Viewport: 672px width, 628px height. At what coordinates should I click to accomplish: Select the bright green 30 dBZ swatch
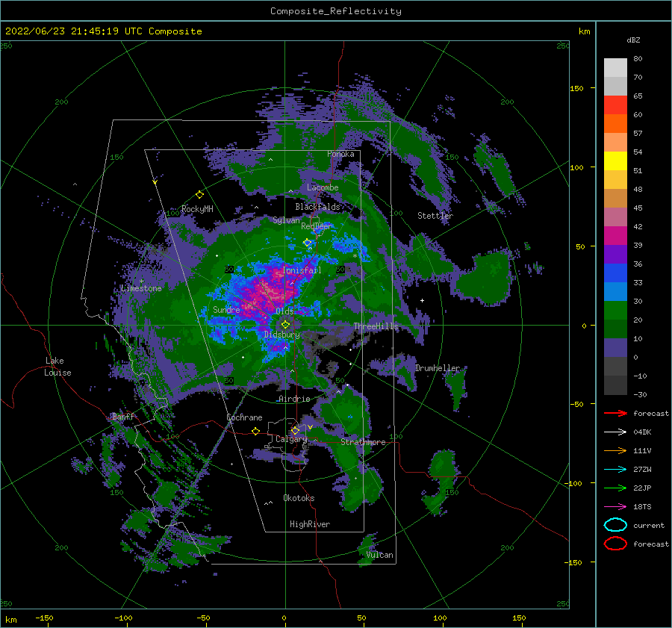(x=615, y=311)
